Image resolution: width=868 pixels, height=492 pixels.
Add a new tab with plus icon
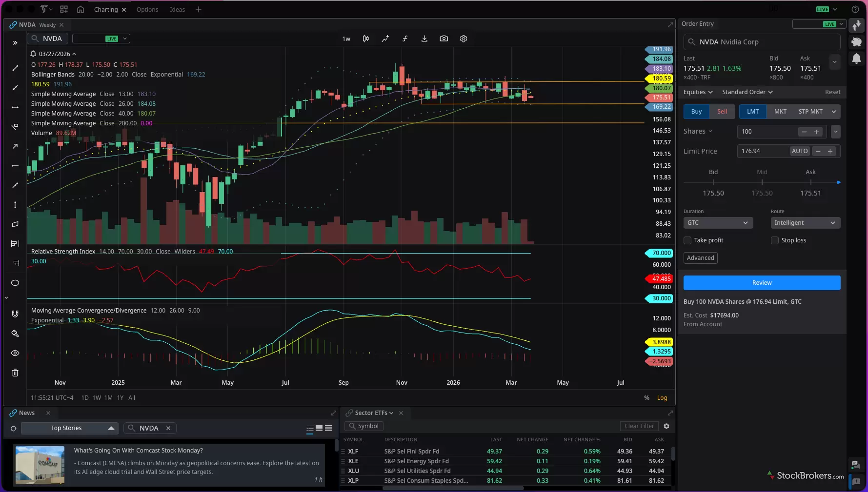[199, 9]
